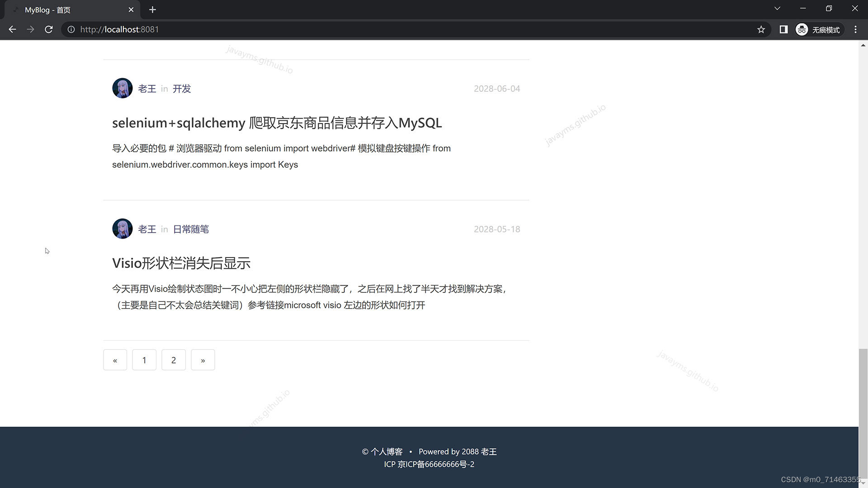This screenshot has height=488, width=868.
Task: Go to pagination page 2
Action: [x=173, y=360]
